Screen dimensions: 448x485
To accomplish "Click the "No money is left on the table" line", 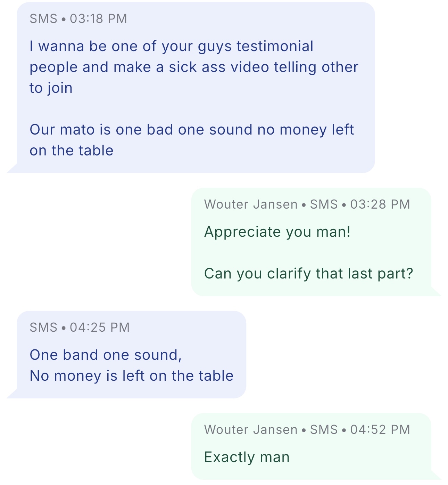I will (132, 376).
